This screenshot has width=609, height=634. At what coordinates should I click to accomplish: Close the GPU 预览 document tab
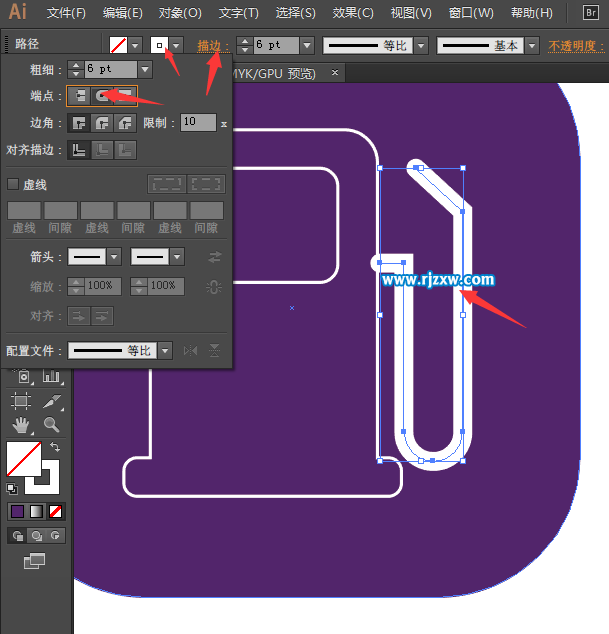click(x=335, y=72)
